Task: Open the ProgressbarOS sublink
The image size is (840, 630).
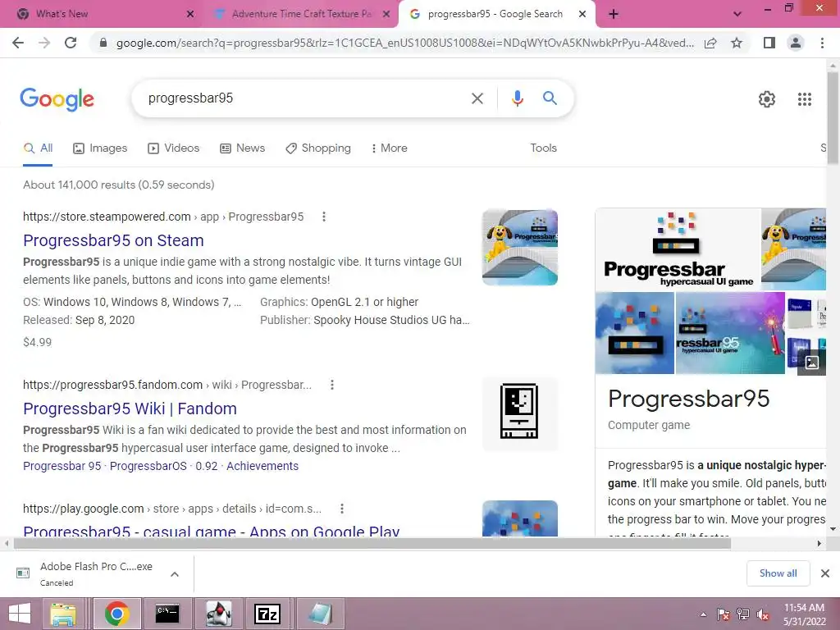Action: click(148, 466)
